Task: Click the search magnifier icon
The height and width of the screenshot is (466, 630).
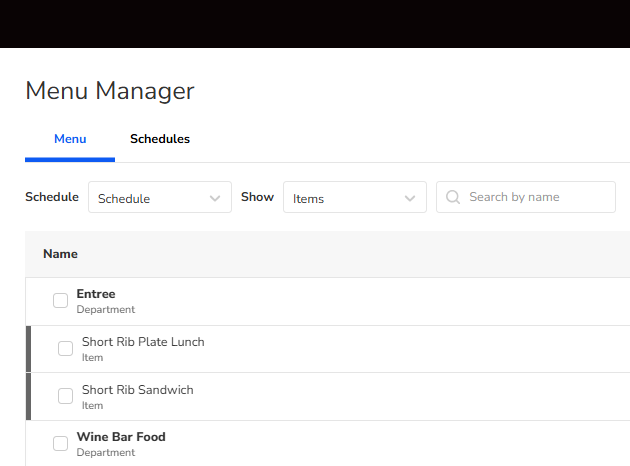Action: click(454, 197)
